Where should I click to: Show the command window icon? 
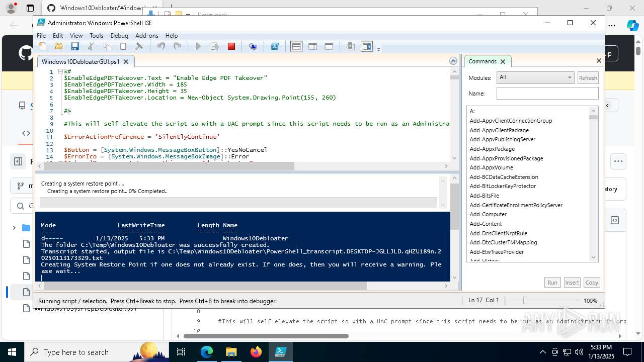click(351, 46)
